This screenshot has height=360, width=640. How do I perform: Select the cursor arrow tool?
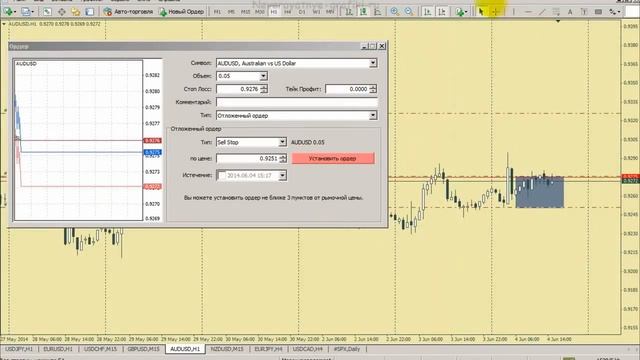click(481, 12)
